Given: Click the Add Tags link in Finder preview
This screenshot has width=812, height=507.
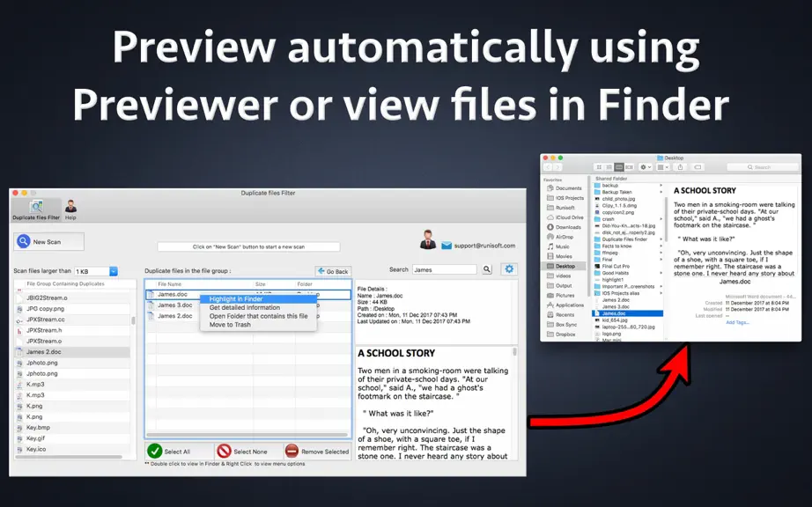Looking at the screenshot, I should tap(737, 322).
